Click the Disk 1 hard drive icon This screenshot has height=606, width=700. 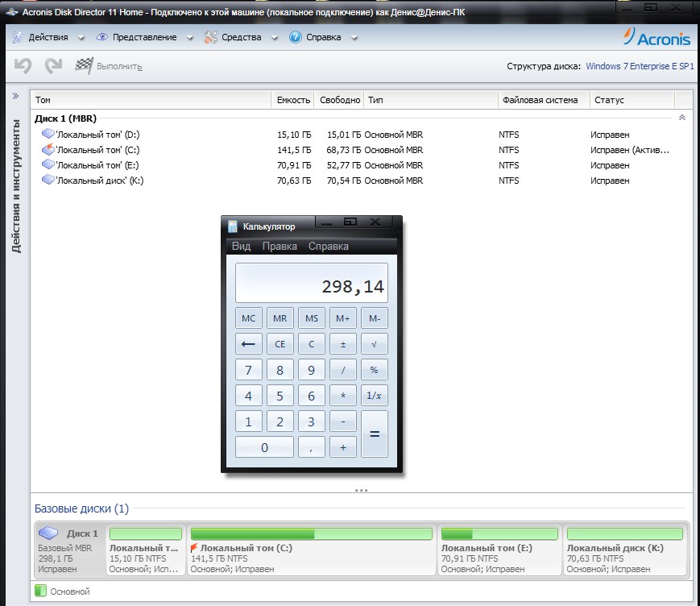click(48, 533)
